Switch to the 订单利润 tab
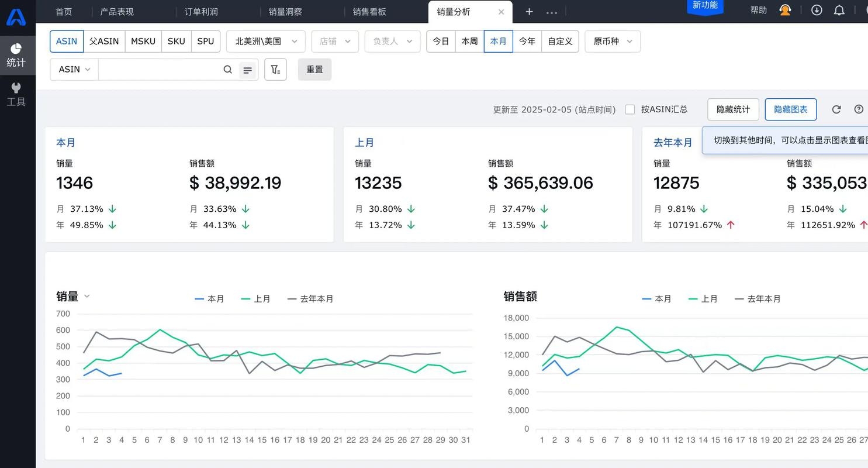 [x=201, y=12]
